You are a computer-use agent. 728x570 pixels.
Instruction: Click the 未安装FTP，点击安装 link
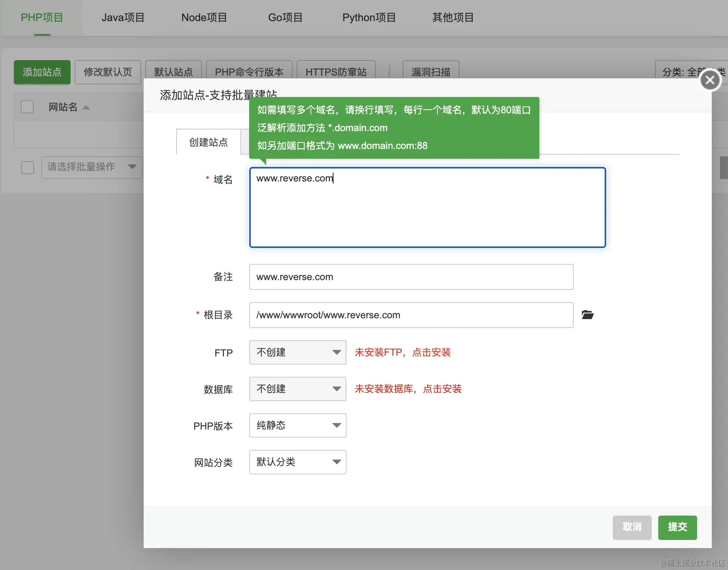403,352
